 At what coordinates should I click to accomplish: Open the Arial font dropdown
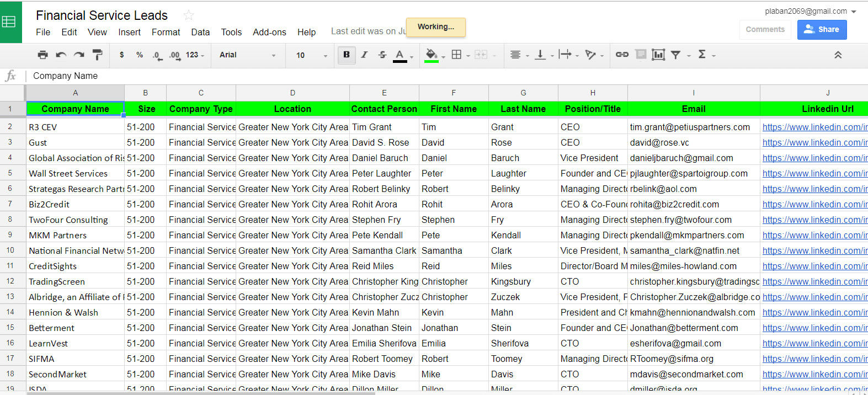tap(247, 55)
